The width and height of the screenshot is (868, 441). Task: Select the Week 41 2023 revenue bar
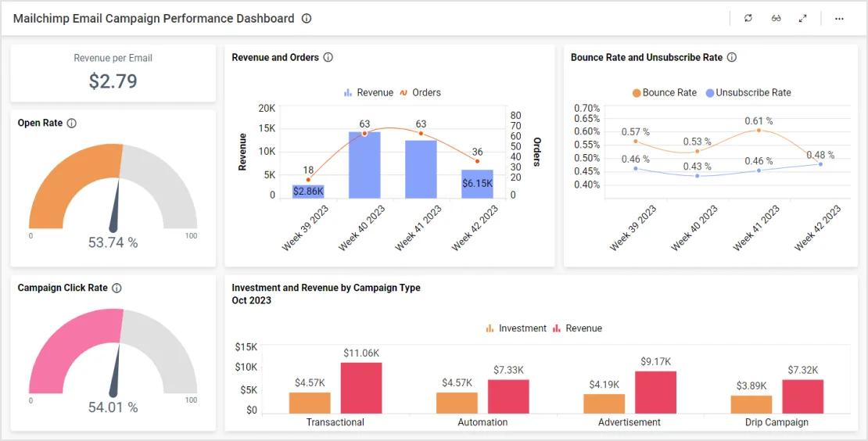(421, 170)
